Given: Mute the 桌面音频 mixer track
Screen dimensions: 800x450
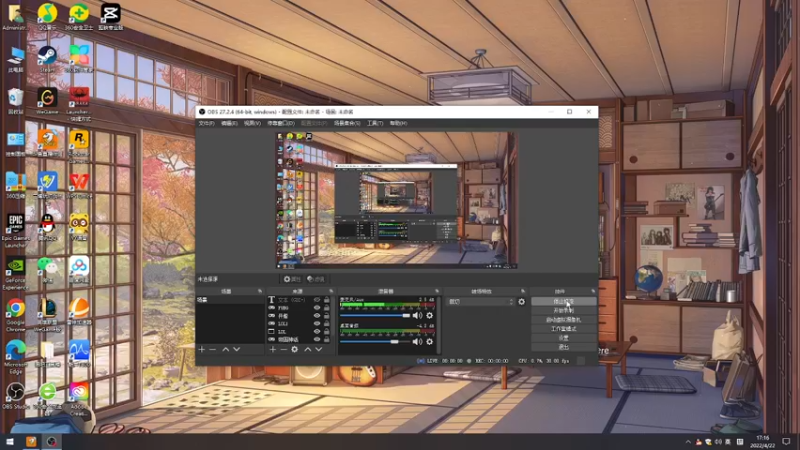Looking at the screenshot, I should pyautogui.click(x=417, y=341).
